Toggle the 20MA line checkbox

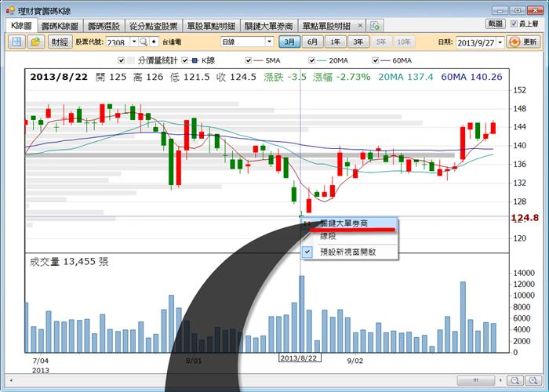[x=311, y=60]
